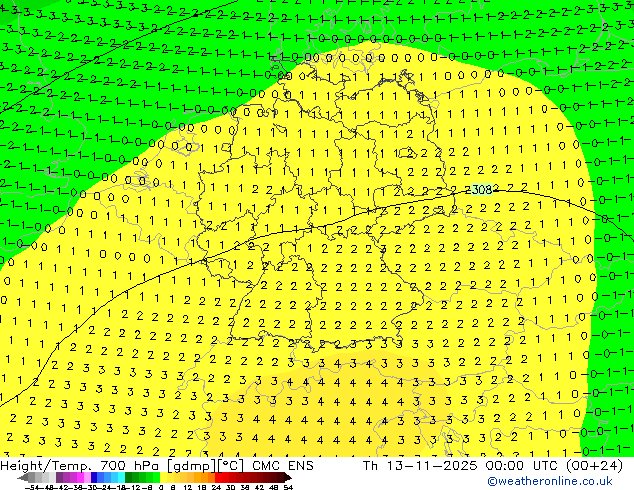Click the bright red color scale segment

pos(218,477)
